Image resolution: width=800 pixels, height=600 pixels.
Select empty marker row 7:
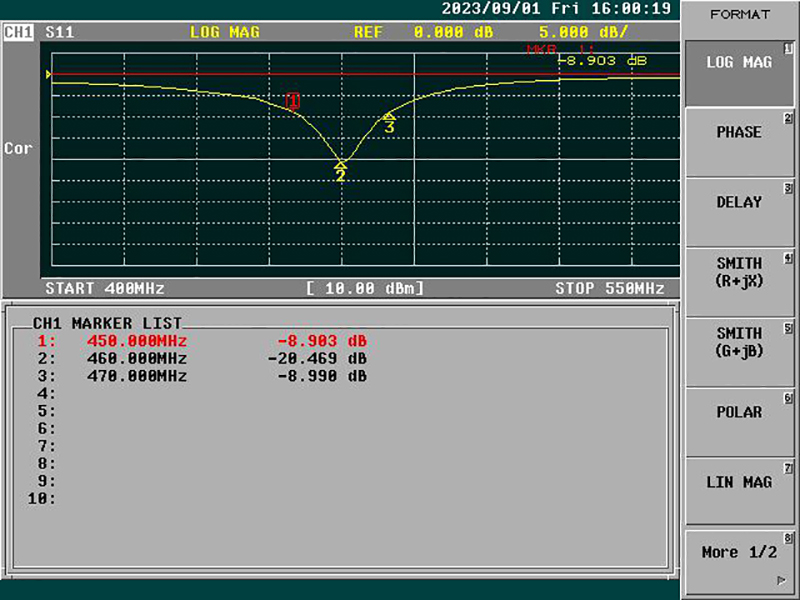pyautogui.click(x=46, y=446)
